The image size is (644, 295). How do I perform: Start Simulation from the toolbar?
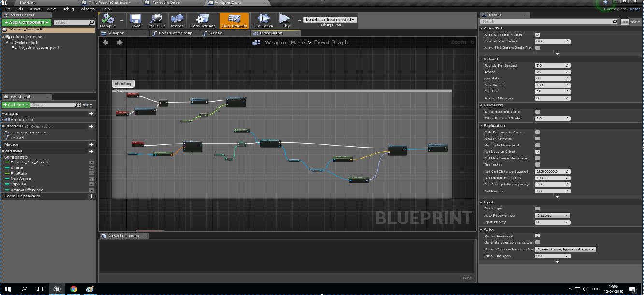coord(263,19)
